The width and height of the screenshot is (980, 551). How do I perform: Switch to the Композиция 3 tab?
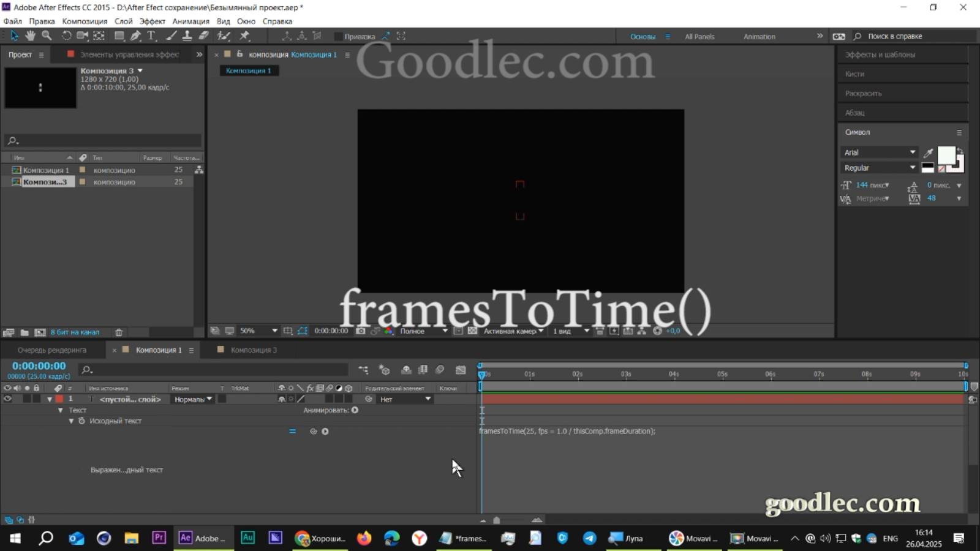254,350
